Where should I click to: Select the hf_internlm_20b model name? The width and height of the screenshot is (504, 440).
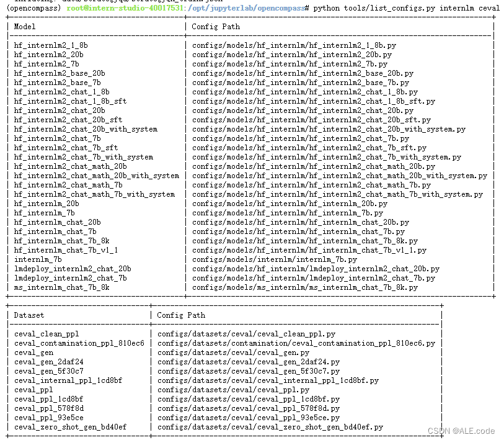pyautogui.click(x=46, y=204)
